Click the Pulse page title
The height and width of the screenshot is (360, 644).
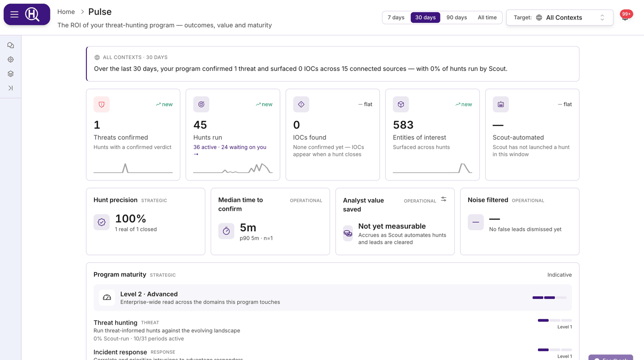pyautogui.click(x=100, y=12)
